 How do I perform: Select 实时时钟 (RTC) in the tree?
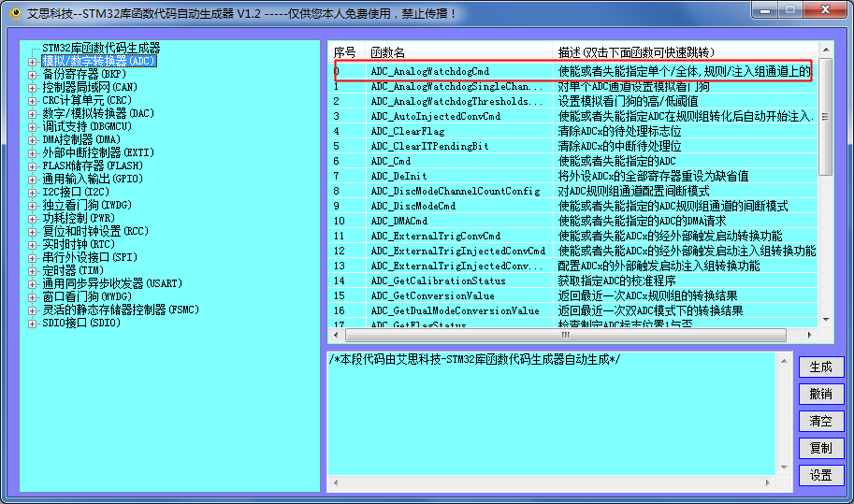click(x=79, y=244)
